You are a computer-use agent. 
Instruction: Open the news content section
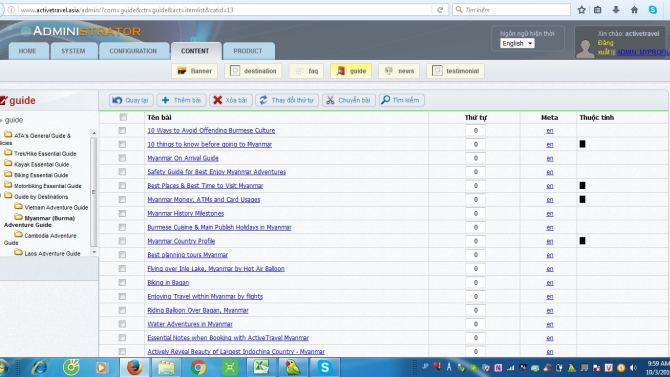(x=399, y=71)
